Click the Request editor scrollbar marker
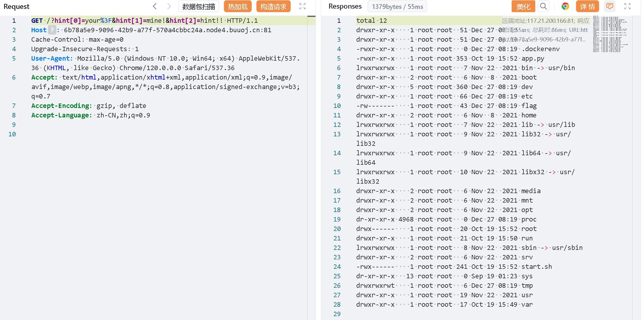This screenshot has width=644, height=320. pos(311,16)
